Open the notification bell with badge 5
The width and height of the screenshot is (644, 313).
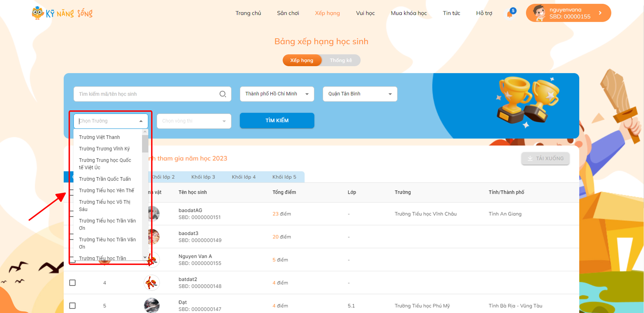[509, 14]
